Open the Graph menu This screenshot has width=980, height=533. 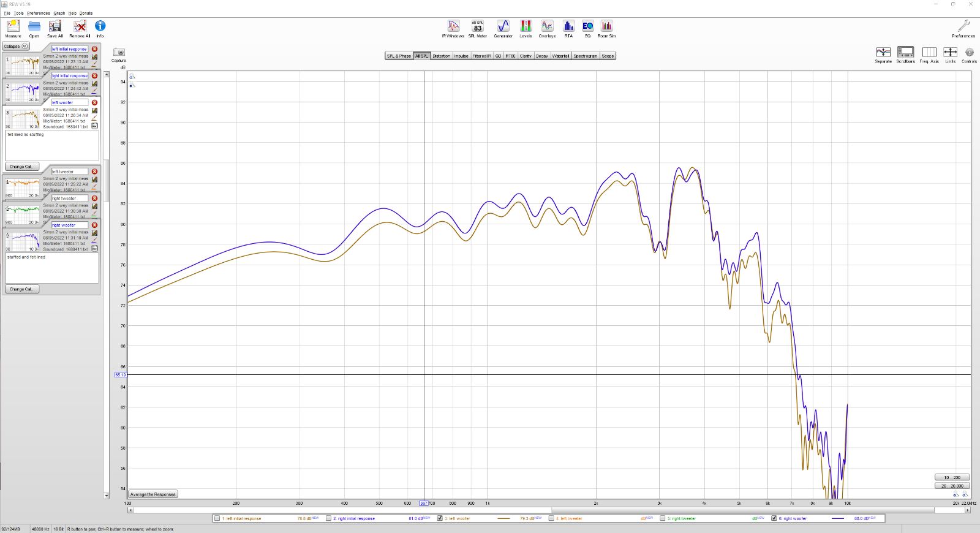[59, 13]
